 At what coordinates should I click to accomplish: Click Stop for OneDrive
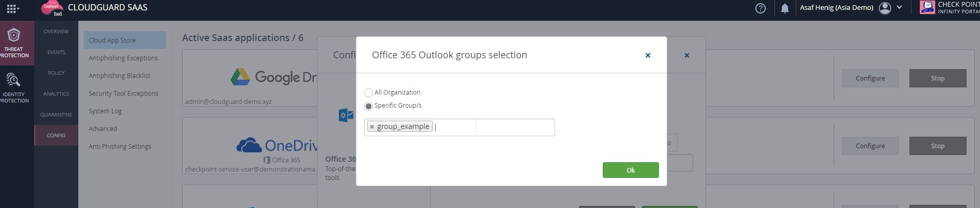[938, 146]
